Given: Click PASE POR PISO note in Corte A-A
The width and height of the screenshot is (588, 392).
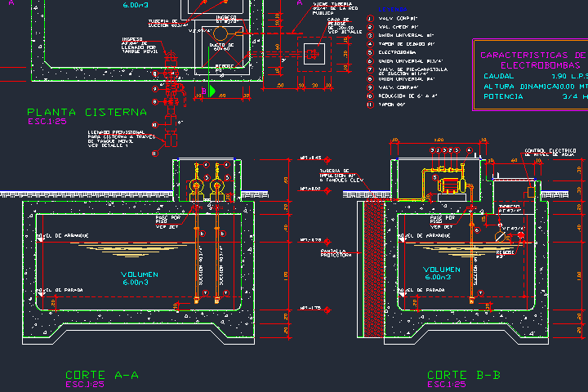Looking at the screenshot, I should [168, 222].
